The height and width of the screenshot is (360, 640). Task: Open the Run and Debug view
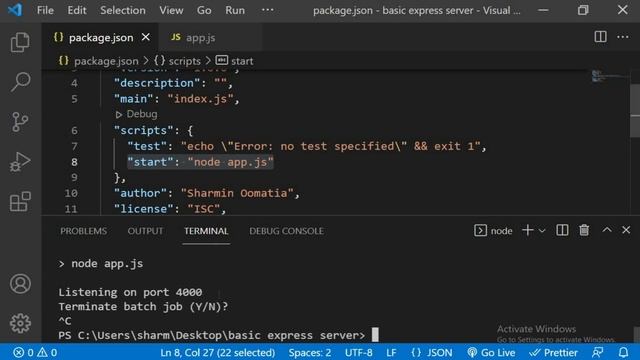click(20, 162)
